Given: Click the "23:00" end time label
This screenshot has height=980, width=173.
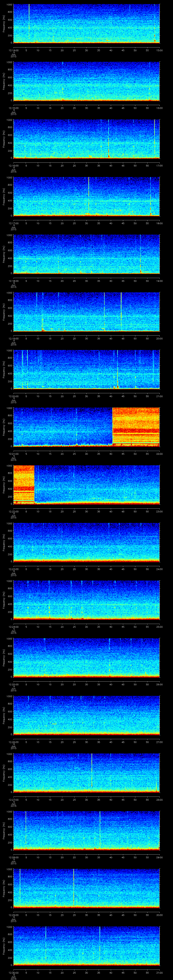Looking at the screenshot, I should pos(159,511).
